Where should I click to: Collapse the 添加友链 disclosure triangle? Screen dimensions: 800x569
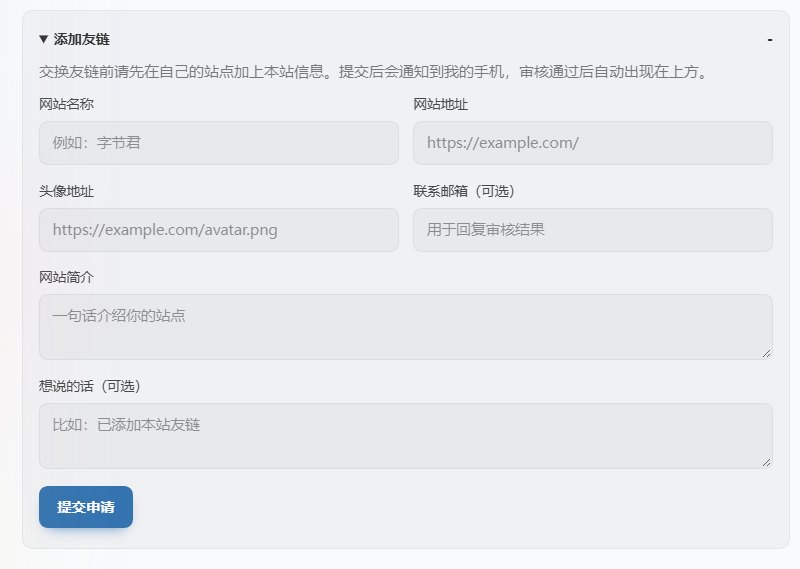[x=43, y=39]
